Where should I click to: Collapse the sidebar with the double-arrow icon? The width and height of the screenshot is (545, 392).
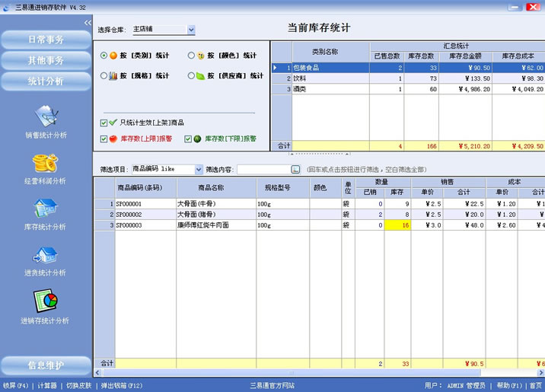click(88, 23)
